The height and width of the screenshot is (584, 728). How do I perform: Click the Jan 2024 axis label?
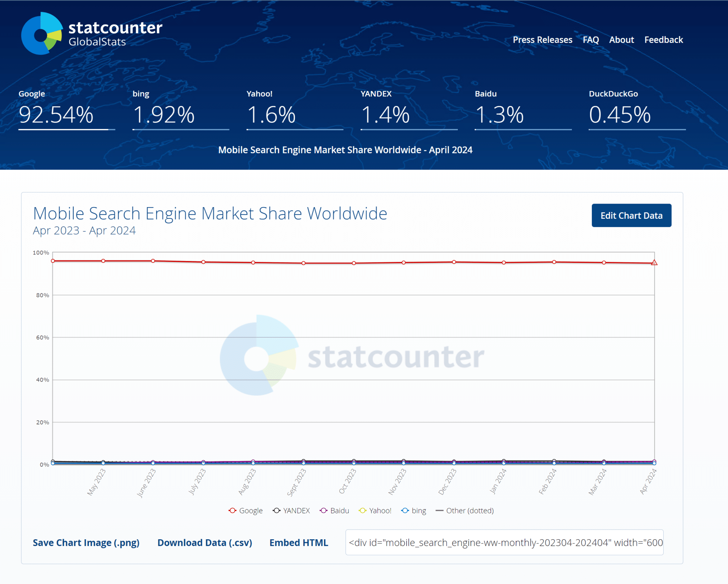point(498,481)
